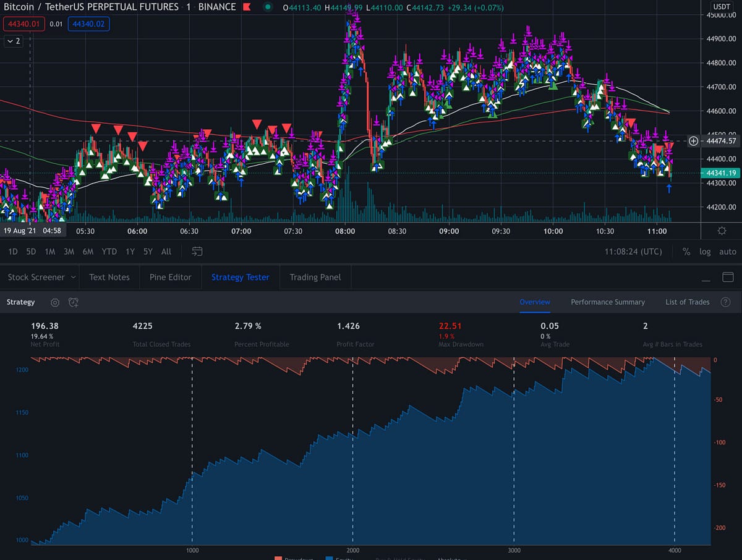
Task: Click the green market status dot
Action: click(266, 7)
